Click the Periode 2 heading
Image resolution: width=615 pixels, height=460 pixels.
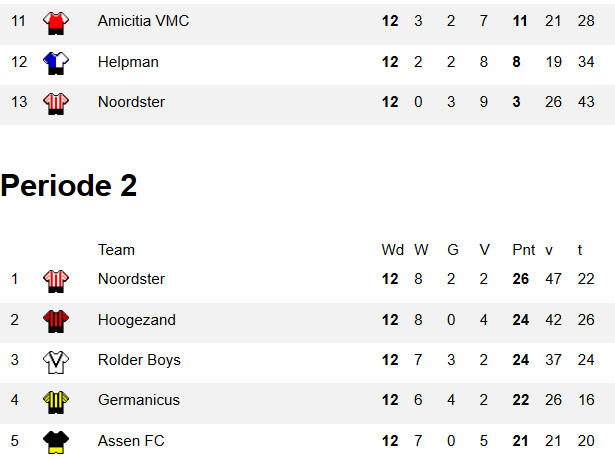point(69,185)
